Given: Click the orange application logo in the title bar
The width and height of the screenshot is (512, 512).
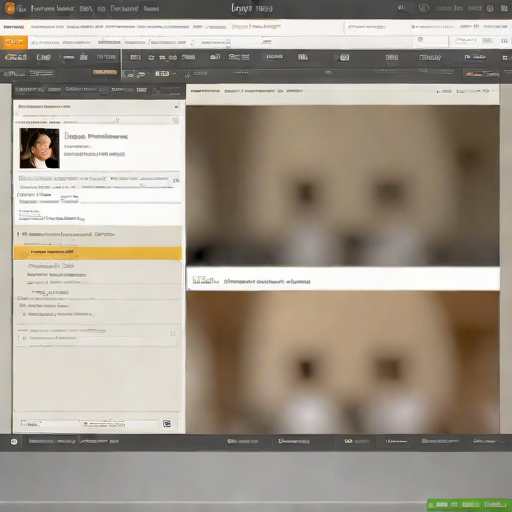Looking at the screenshot, I should coord(10,8).
